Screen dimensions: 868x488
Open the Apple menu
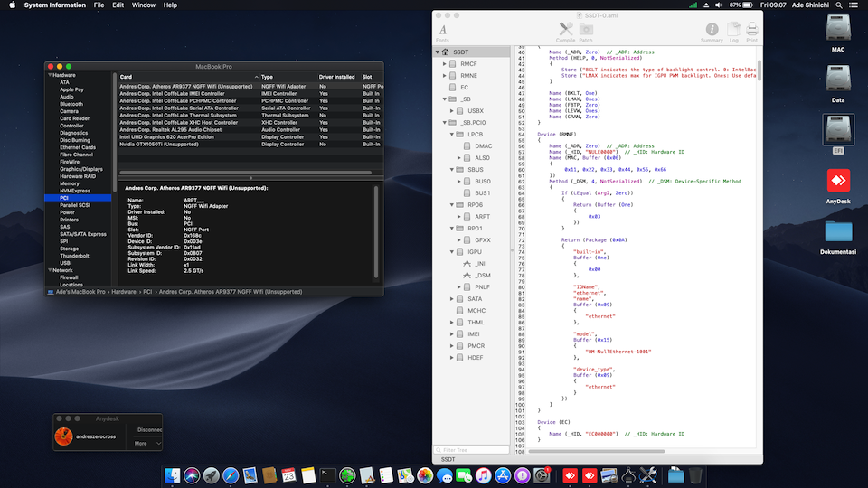pyautogui.click(x=12, y=5)
